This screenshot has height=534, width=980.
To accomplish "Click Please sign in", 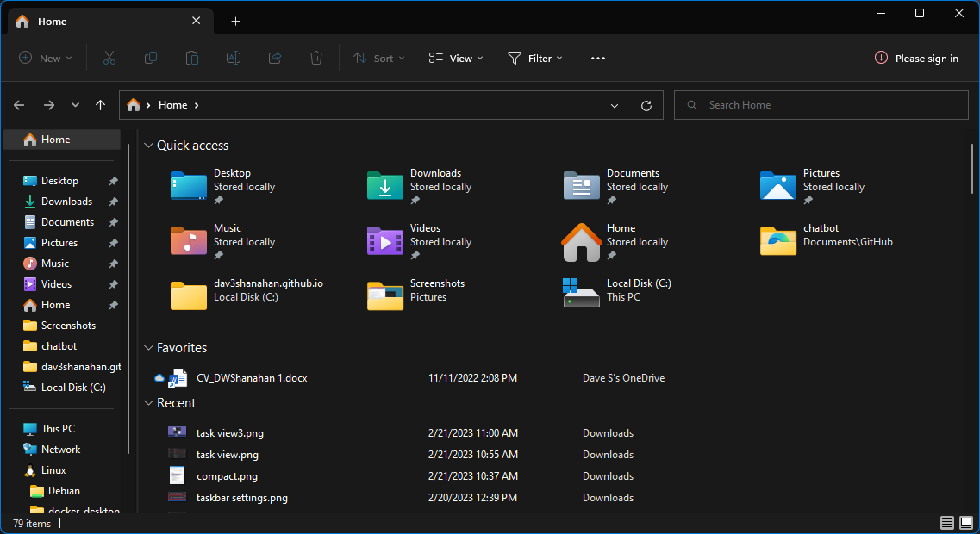I will tap(916, 58).
